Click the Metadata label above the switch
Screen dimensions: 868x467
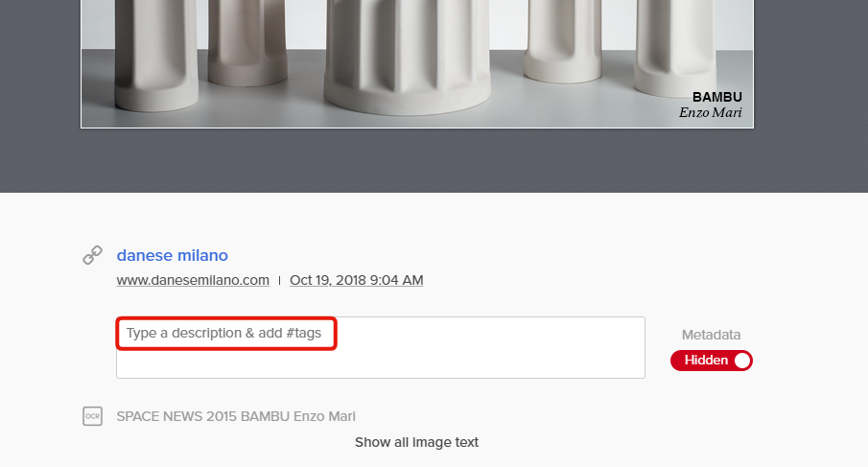click(712, 335)
